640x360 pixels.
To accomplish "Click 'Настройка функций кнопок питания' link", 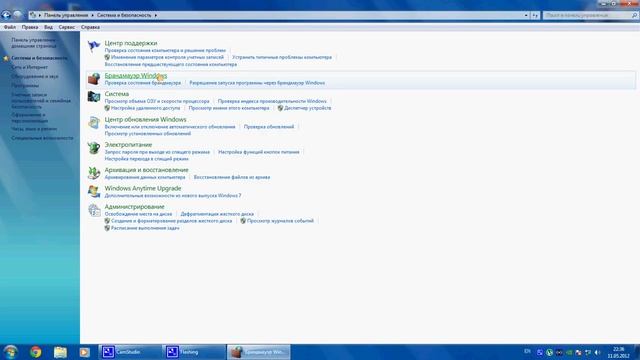I will 258,152.
